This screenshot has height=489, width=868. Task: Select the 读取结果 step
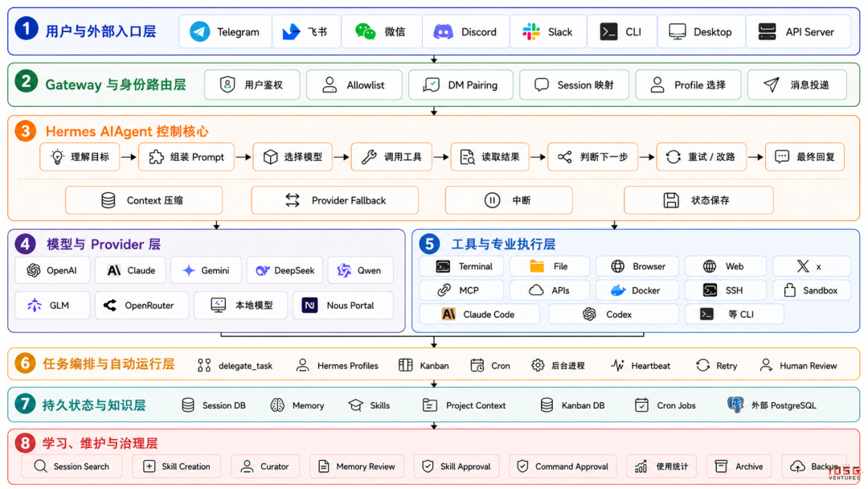(490, 157)
